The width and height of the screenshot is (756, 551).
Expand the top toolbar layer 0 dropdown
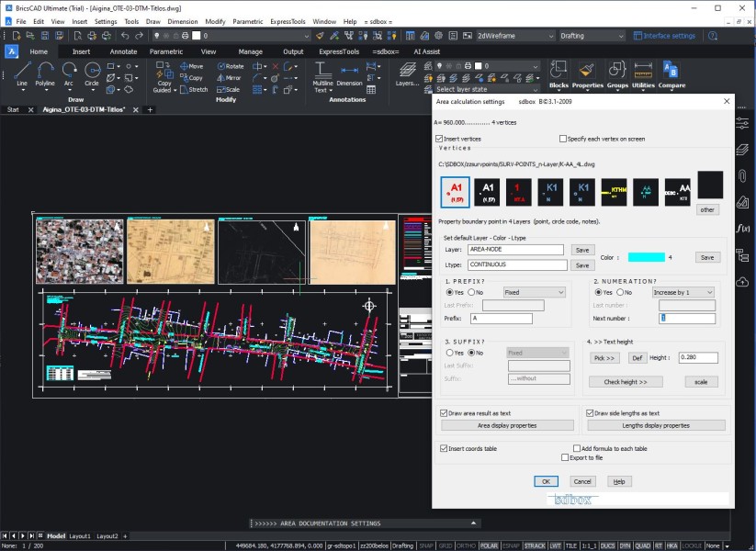click(x=307, y=36)
